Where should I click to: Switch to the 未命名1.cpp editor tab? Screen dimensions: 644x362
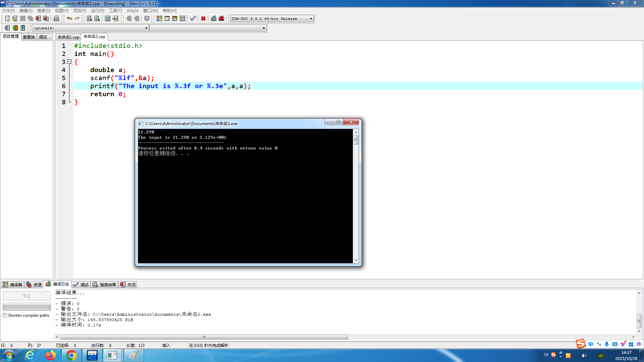tap(68, 37)
